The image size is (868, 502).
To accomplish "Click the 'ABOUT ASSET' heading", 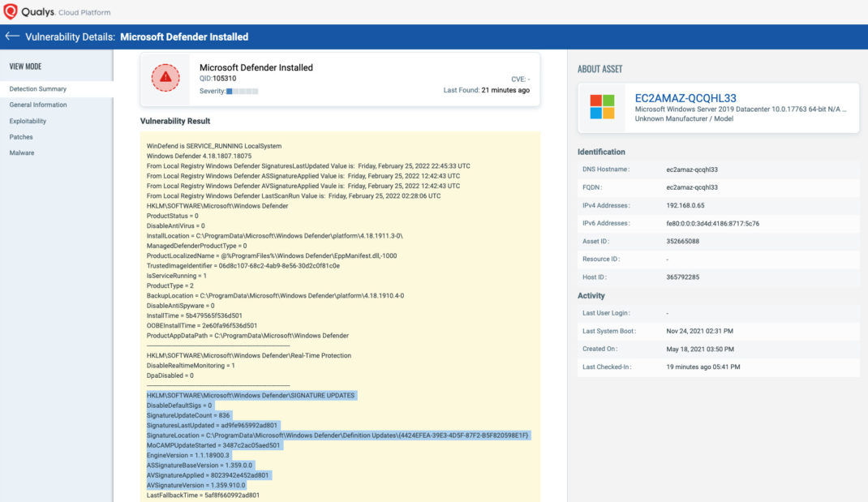I will (x=600, y=69).
